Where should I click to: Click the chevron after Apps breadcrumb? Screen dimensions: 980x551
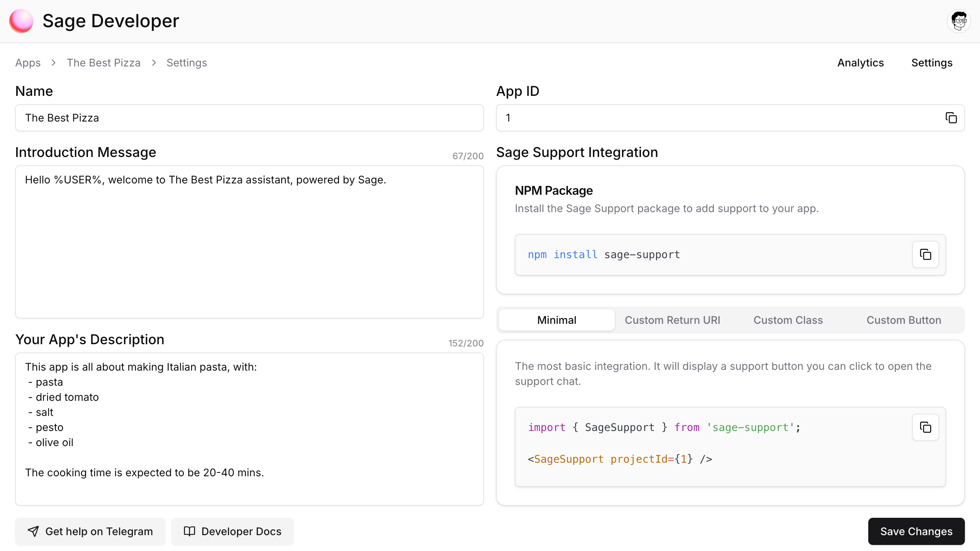click(53, 63)
